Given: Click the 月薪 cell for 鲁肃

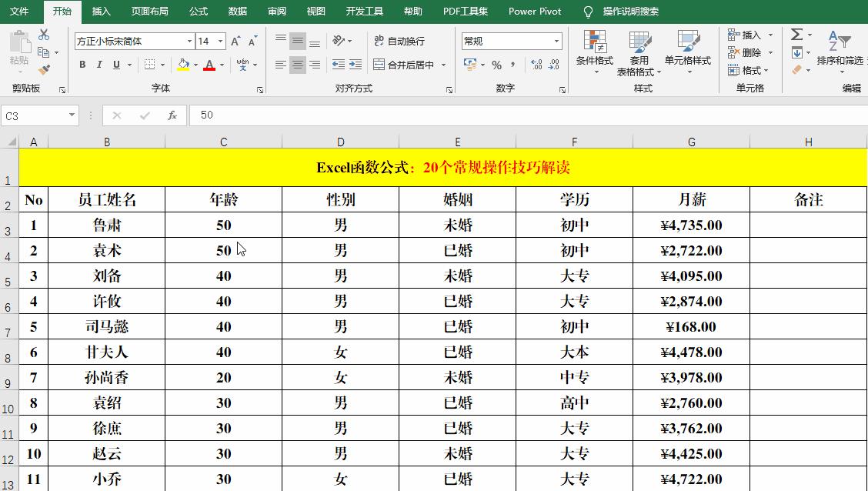Looking at the screenshot, I should [690, 225].
